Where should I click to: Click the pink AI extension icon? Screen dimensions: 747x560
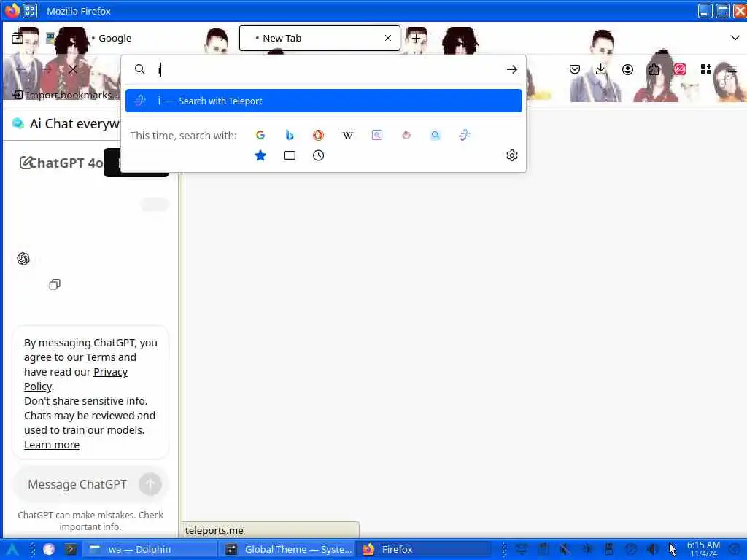tap(680, 69)
